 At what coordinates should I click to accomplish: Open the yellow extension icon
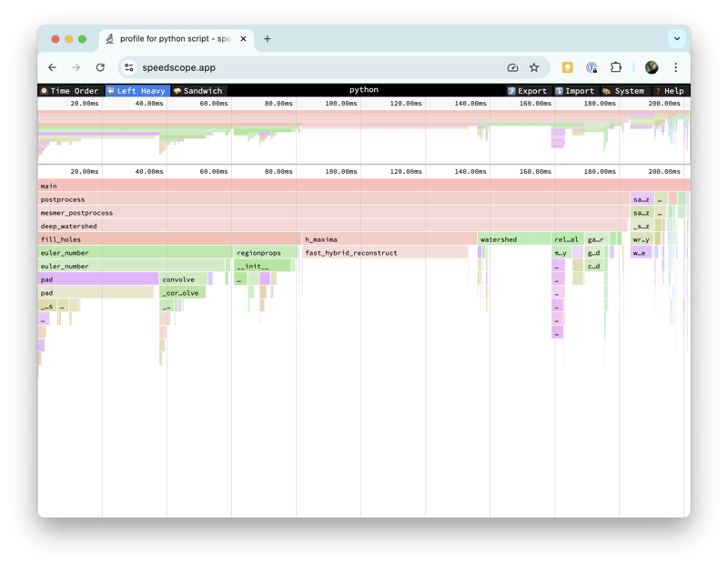click(x=567, y=67)
